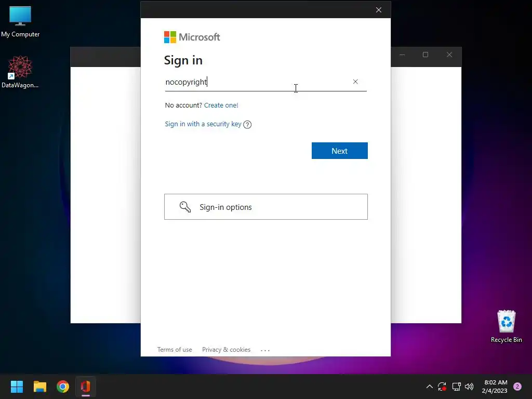Open the three dots more options footer

[x=265, y=350]
